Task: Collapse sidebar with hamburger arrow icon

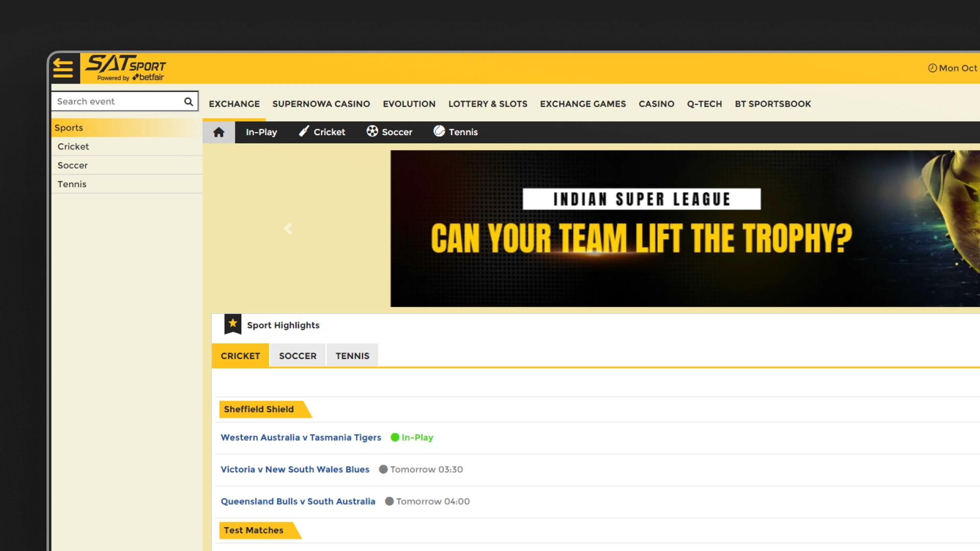Action: (63, 68)
